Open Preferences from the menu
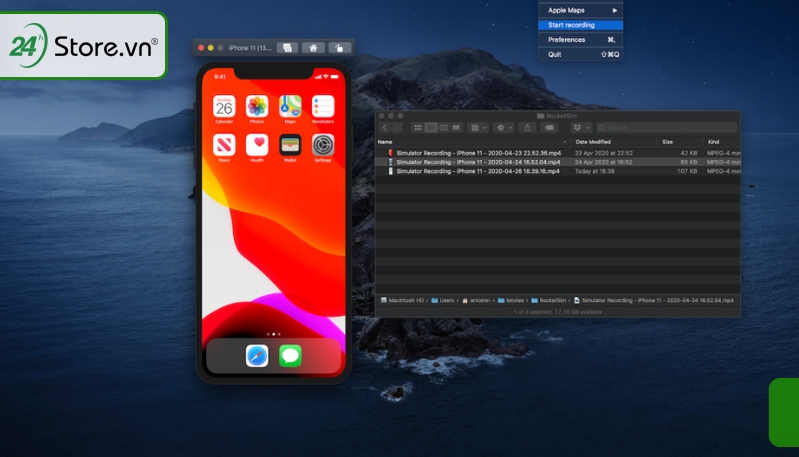799x457 pixels. pos(580,40)
